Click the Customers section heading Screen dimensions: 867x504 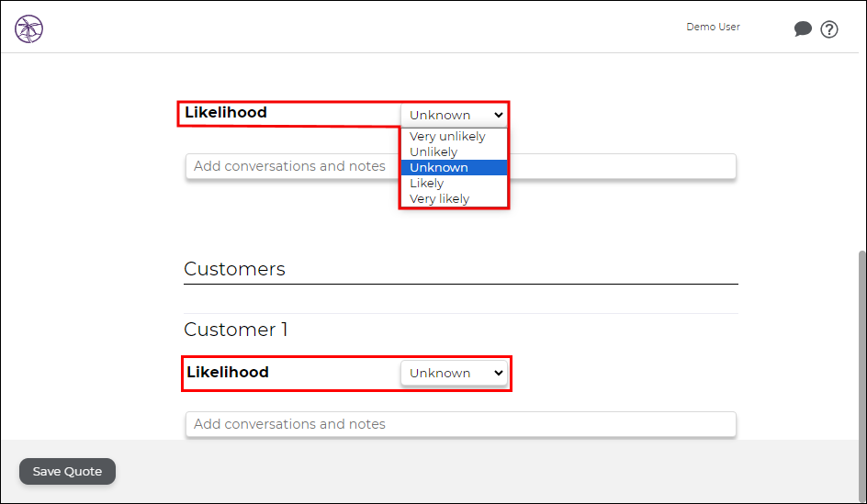(x=234, y=269)
